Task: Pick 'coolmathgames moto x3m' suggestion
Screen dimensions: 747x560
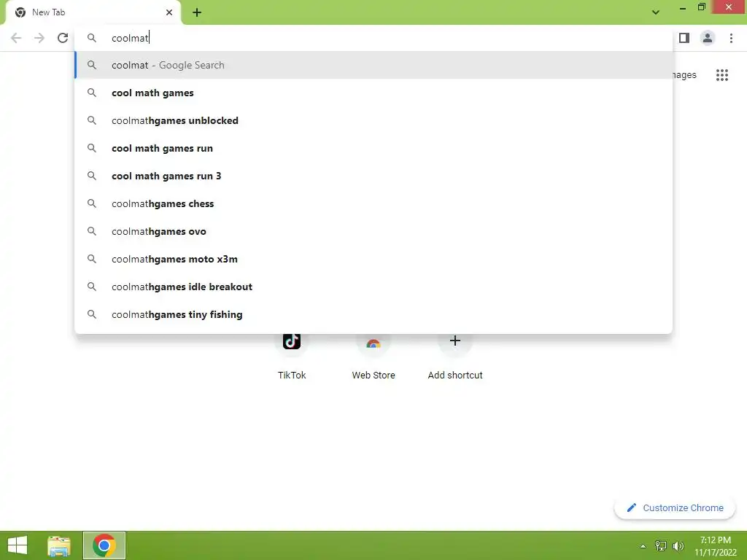Action: tap(373, 259)
